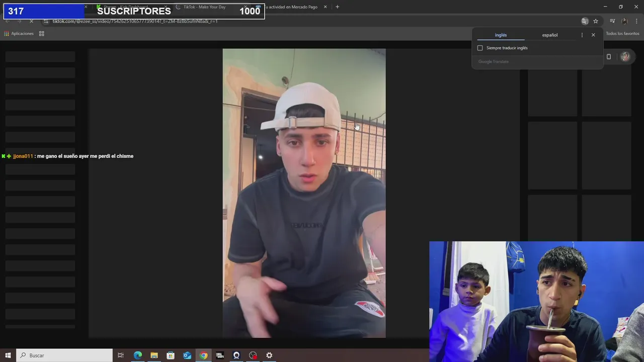Open the Chrome three-dot menu
This screenshot has width=644, height=362.
(x=637, y=21)
